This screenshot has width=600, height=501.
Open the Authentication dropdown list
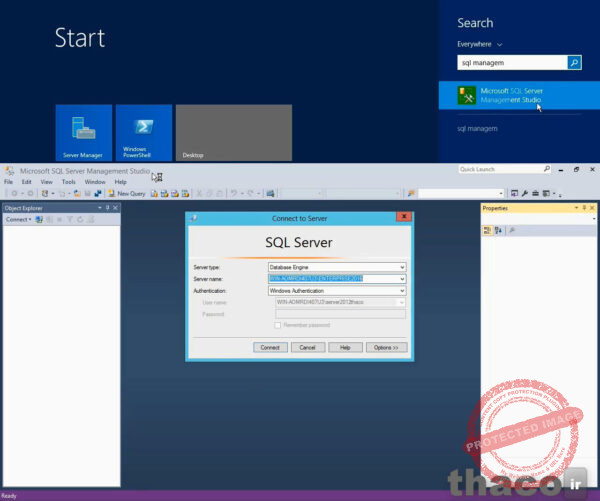401,290
